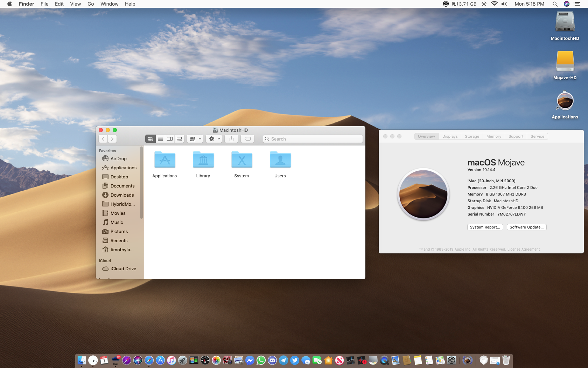Open the Action gear menu in Finder toolbar
The image size is (588, 368).
pos(214,139)
